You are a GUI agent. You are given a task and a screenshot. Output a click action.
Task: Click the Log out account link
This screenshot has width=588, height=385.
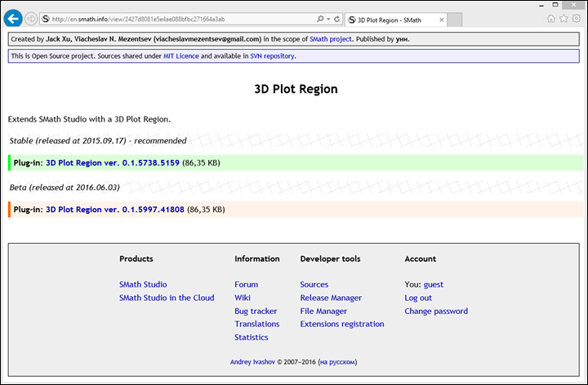(418, 298)
